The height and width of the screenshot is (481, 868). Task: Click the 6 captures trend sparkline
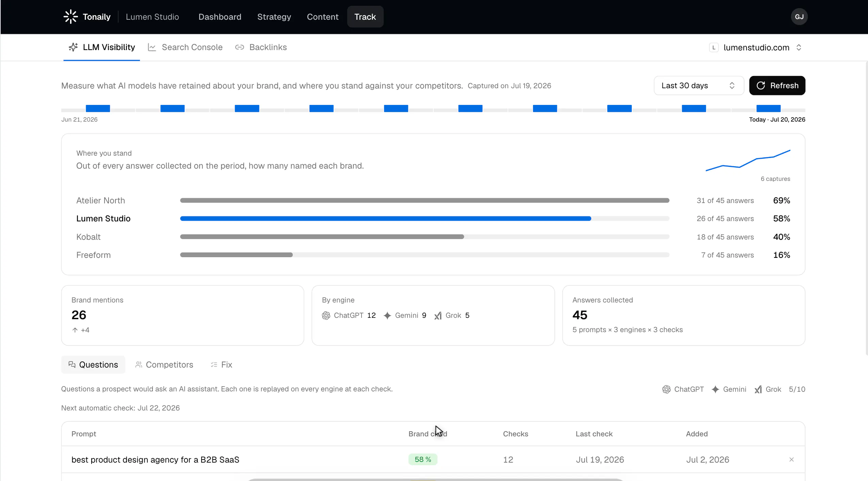pyautogui.click(x=748, y=160)
